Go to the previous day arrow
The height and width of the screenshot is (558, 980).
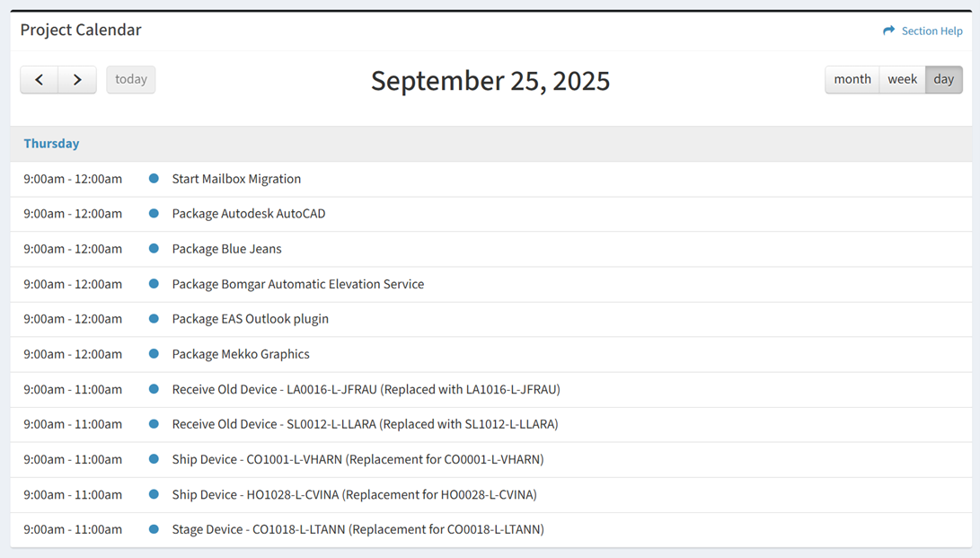pyautogui.click(x=40, y=80)
